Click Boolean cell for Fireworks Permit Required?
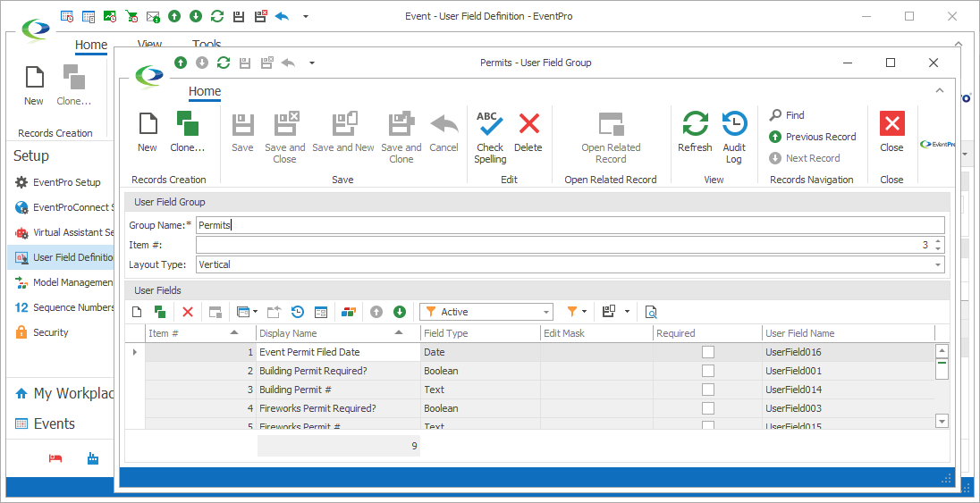Viewport: 980px width, 503px height. tap(480, 408)
